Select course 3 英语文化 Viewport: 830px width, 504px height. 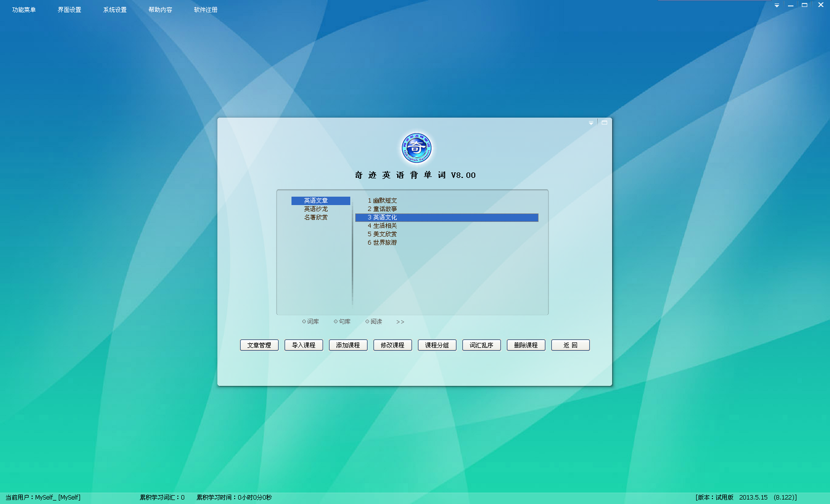click(447, 217)
